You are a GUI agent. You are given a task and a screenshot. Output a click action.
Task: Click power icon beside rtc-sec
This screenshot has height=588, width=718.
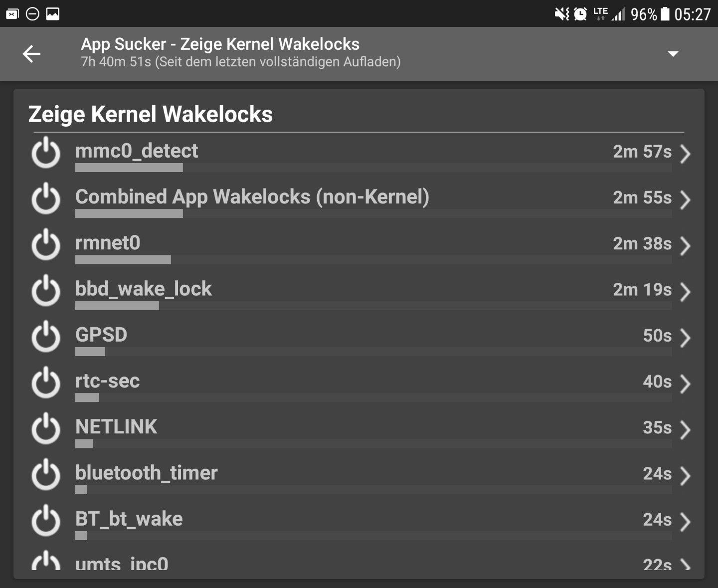(46, 383)
